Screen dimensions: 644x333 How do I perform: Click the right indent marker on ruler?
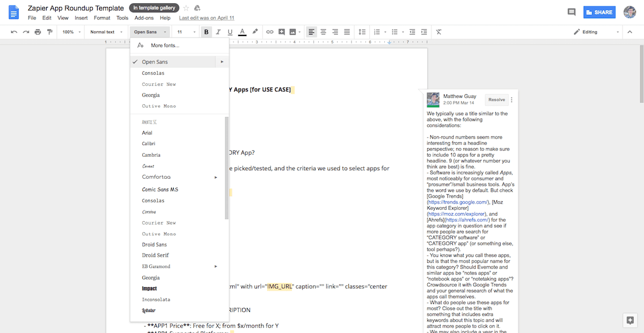[x=389, y=42]
